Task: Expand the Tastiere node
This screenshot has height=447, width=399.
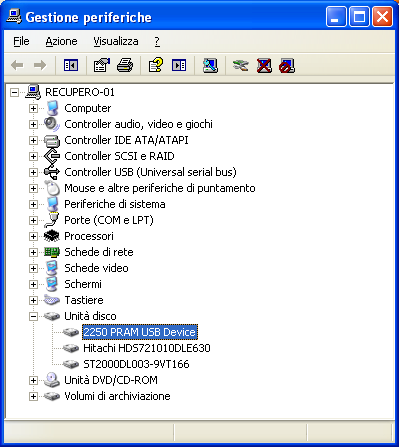Action: coord(33,300)
